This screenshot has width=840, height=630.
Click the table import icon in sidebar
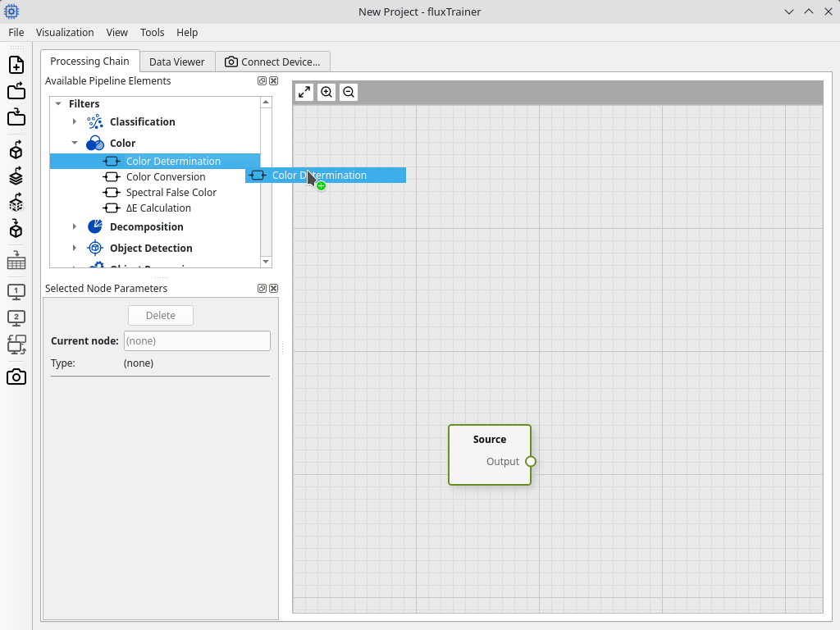[16, 261]
